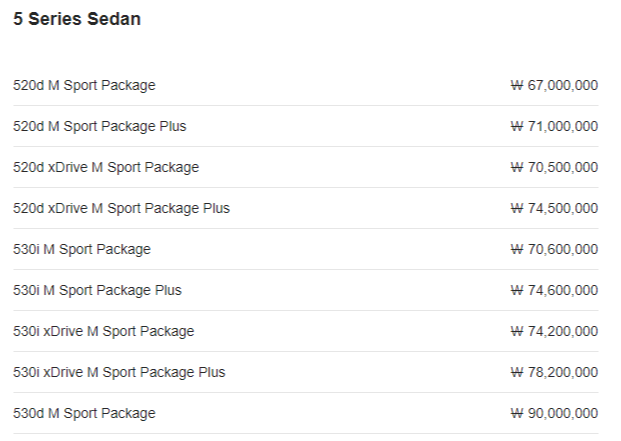Screen dimensions: 621x441
Task: Click price ₩ 78,200,000
Action: click(x=554, y=372)
